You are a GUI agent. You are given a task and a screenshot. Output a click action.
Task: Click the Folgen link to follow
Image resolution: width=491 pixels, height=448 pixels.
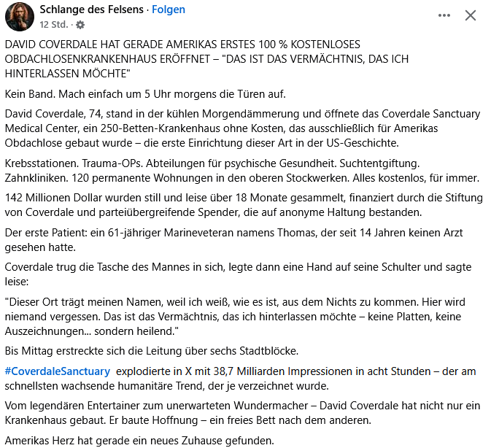pos(169,9)
